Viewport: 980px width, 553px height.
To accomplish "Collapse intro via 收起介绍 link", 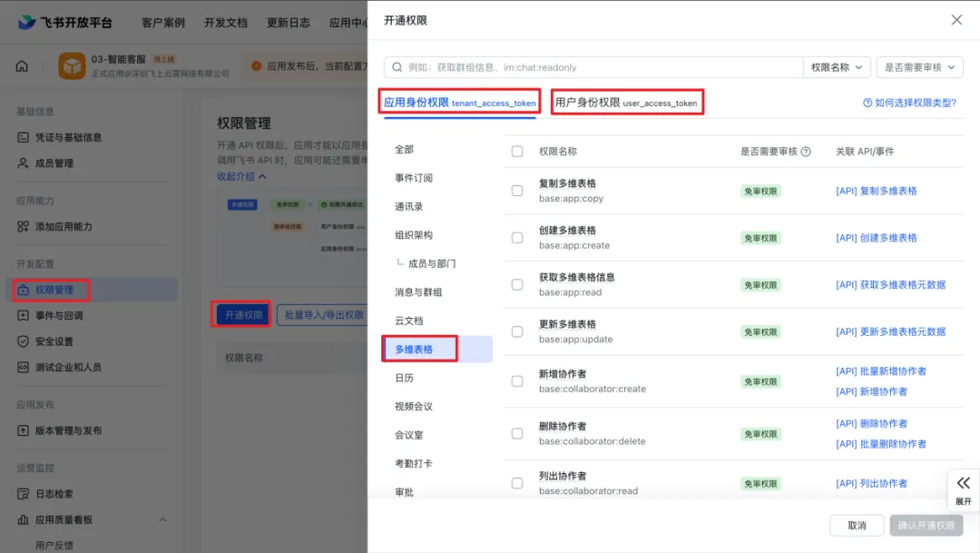I will [242, 176].
